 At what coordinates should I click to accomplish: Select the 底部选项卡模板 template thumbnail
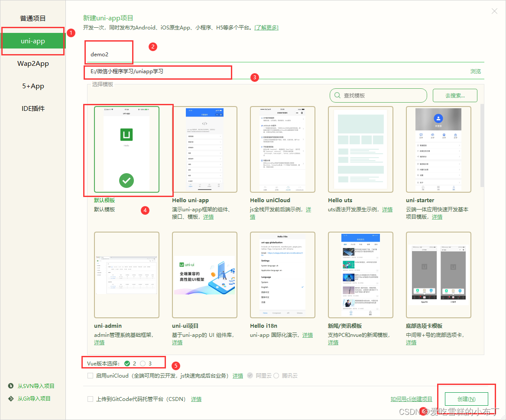tap(438, 275)
